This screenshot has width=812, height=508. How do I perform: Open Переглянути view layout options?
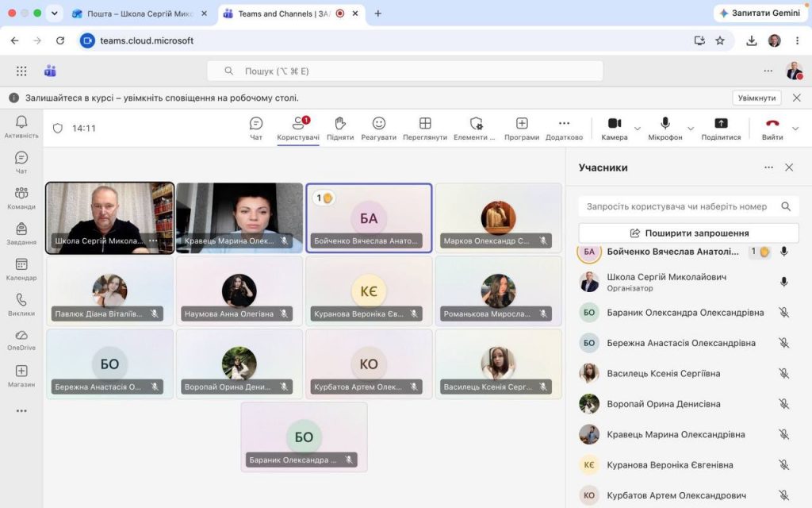coord(425,129)
